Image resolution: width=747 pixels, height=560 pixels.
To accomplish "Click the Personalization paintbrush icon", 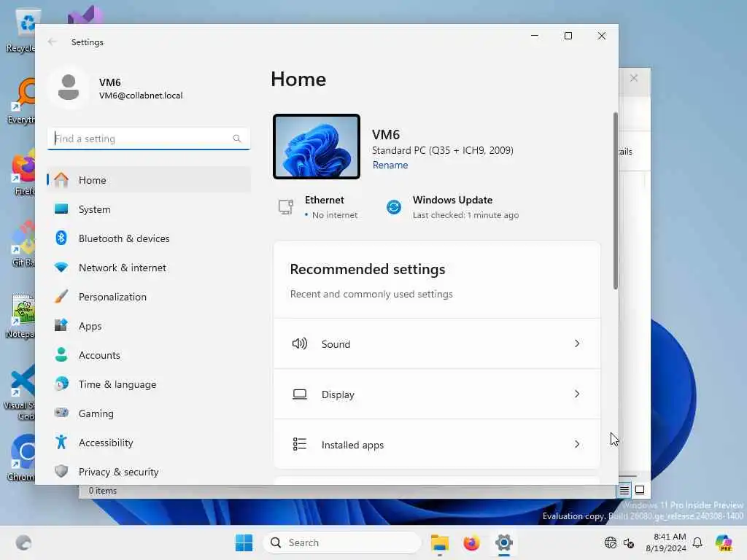I will 61,297.
